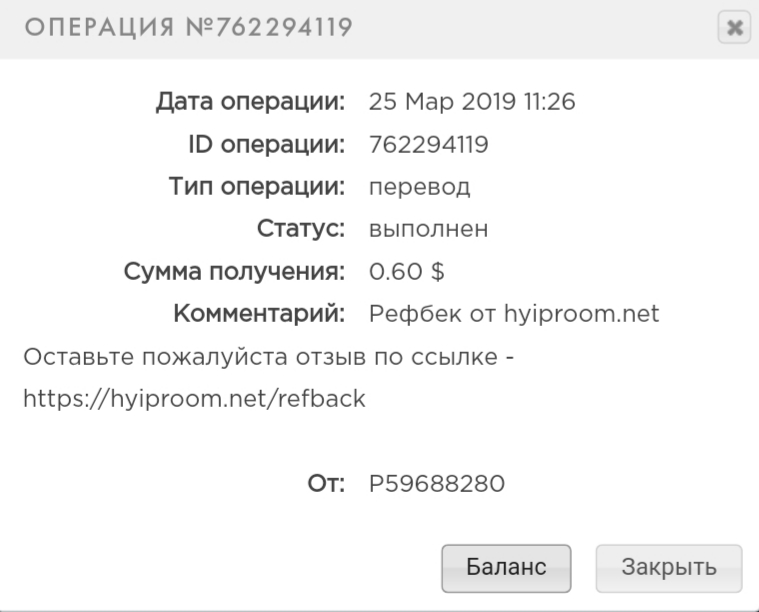
Task: Click the Комментарий label
Action: coord(260,314)
